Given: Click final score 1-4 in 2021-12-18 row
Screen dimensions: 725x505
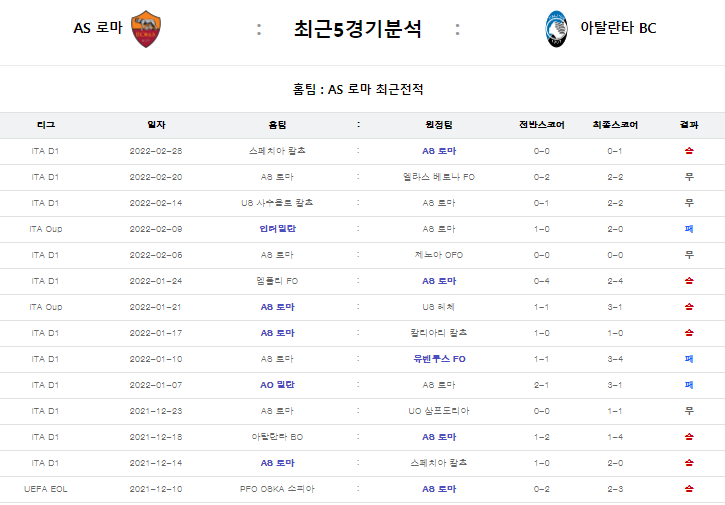Looking at the screenshot, I should (x=615, y=437).
